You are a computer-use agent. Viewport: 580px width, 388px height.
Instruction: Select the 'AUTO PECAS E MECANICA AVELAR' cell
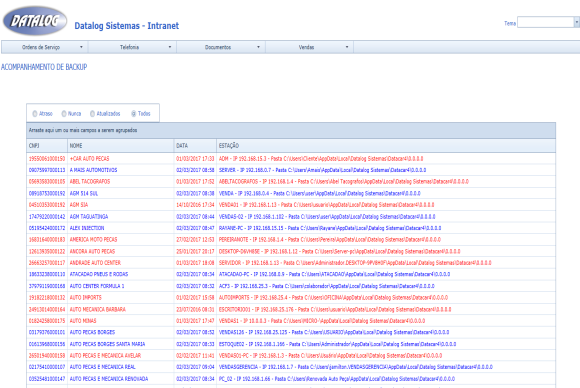pos(121,356)
